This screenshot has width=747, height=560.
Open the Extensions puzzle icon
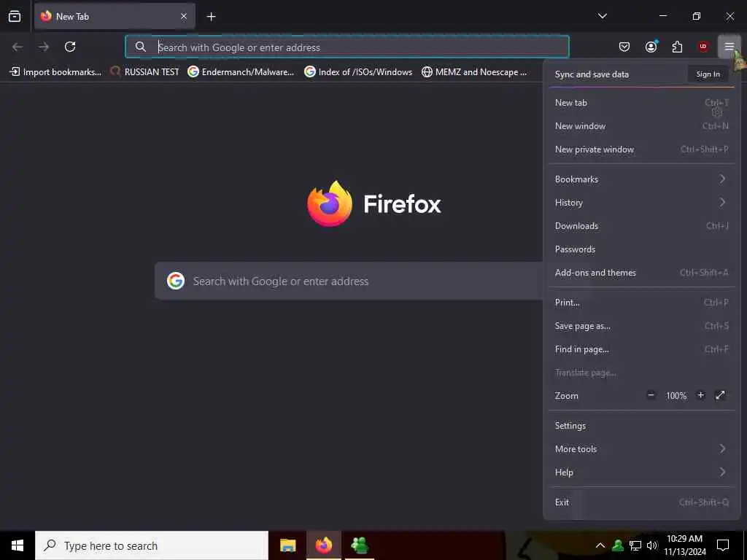677,47
